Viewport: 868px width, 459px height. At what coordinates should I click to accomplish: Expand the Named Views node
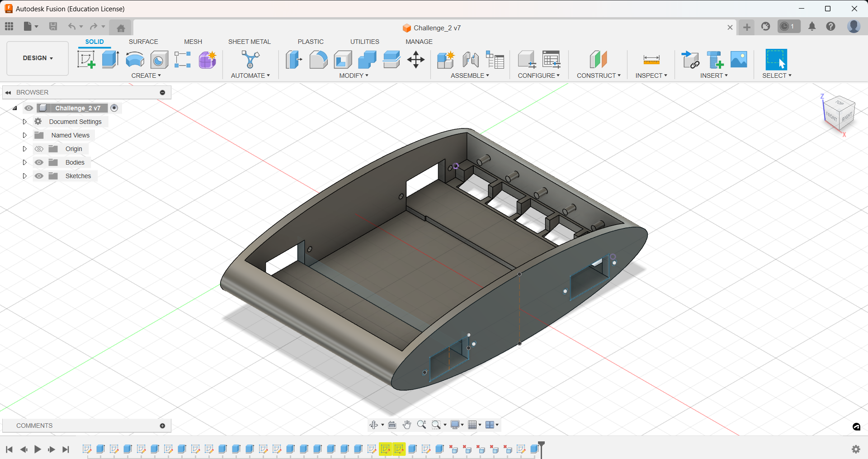25,135
